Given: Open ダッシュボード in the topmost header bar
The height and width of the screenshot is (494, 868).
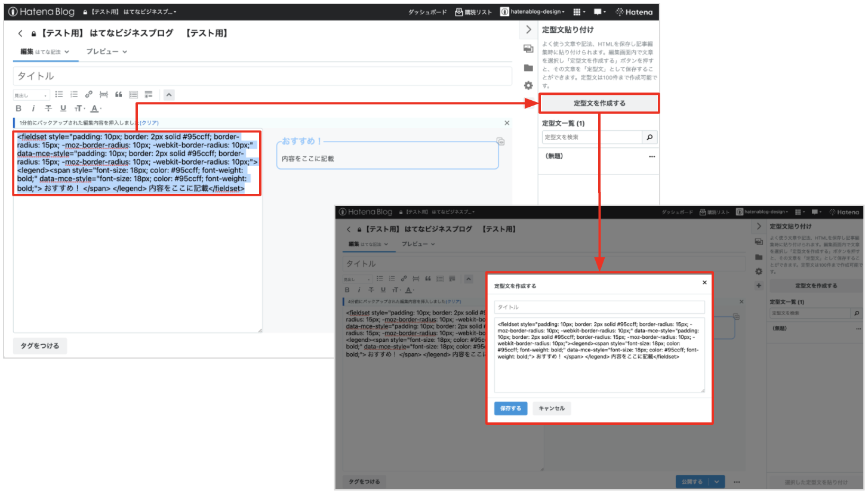Looking at the screenshot, I should point(427,12).
